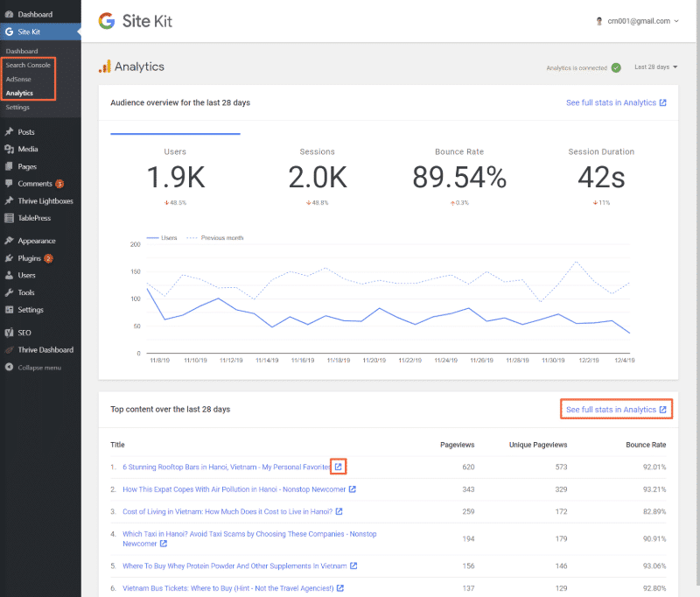Click the external link icon beside the rooftop bars post

pos(337,466)
